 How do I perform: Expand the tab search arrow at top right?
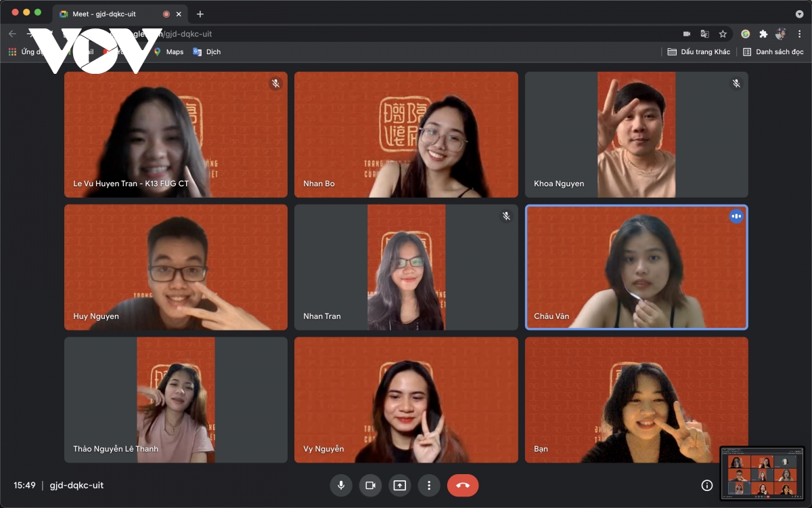click(x=799, y=14)
